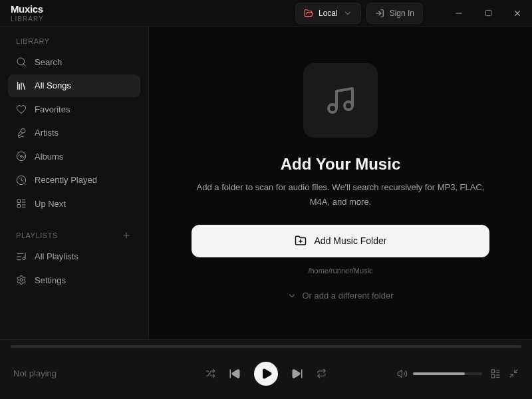Click the All Songs library icon
Viewport: 532px width, 399px height.
[x=21, y=86]
